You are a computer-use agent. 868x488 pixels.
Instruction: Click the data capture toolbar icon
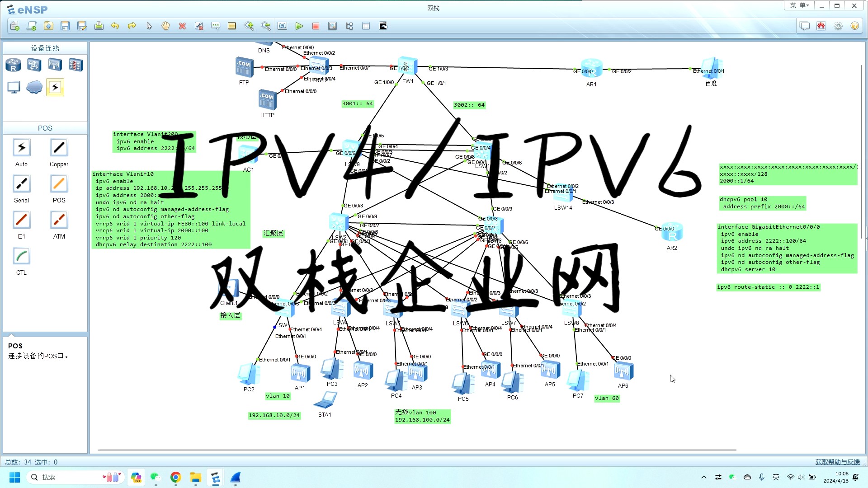332,26
